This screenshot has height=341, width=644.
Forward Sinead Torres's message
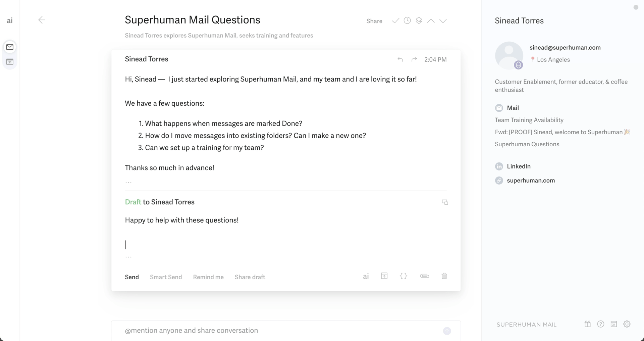pos(414,59)
